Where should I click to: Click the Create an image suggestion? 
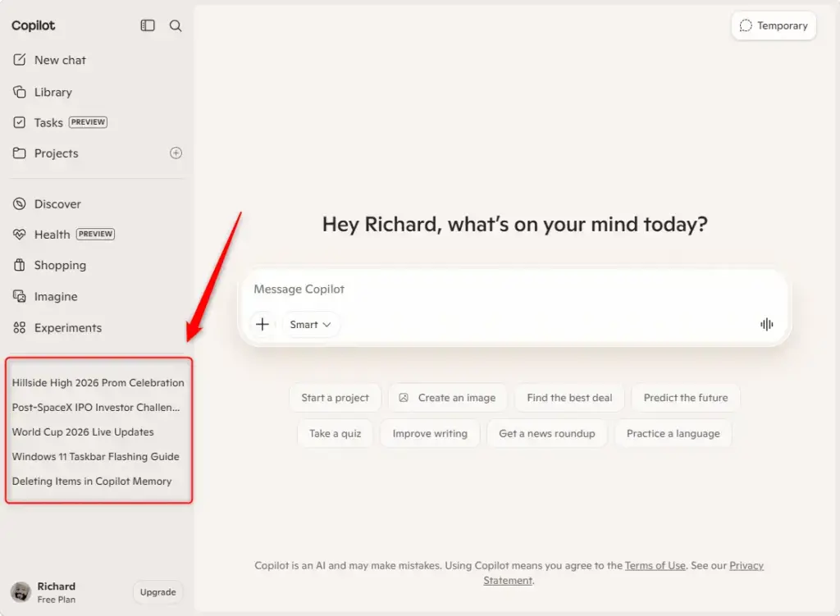pos(448,398)
